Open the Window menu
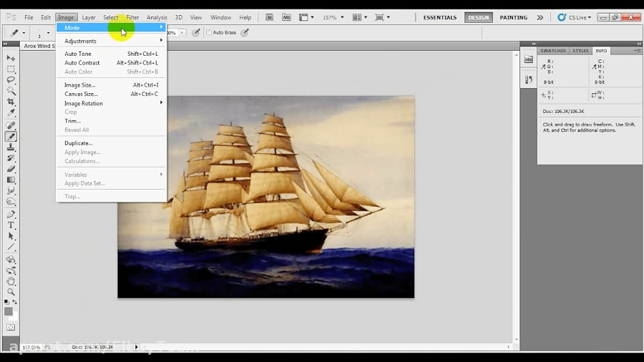Screen dimensions: 644x362 tap(220, 17)
